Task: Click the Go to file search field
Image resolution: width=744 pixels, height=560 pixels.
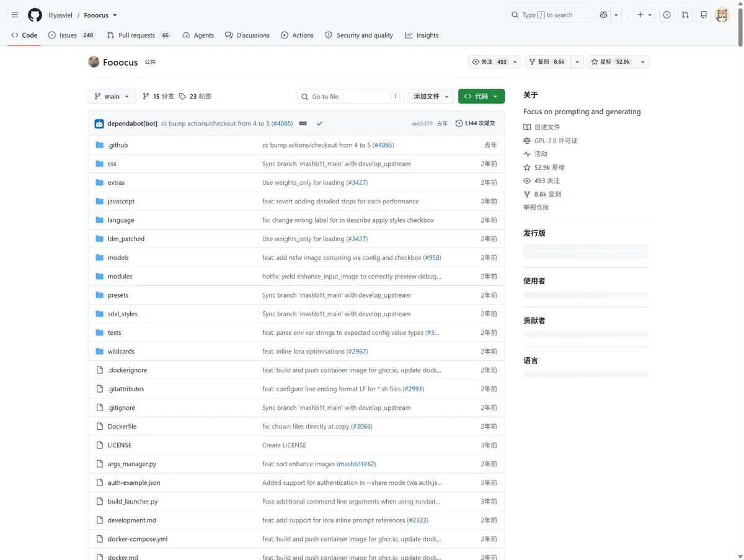Action: [350, 96]
